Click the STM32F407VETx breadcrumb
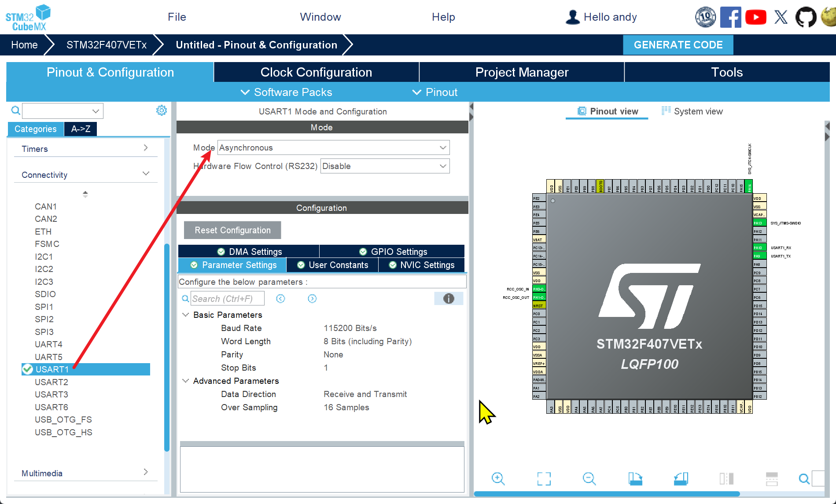836x504 pixels. [107, 45]
